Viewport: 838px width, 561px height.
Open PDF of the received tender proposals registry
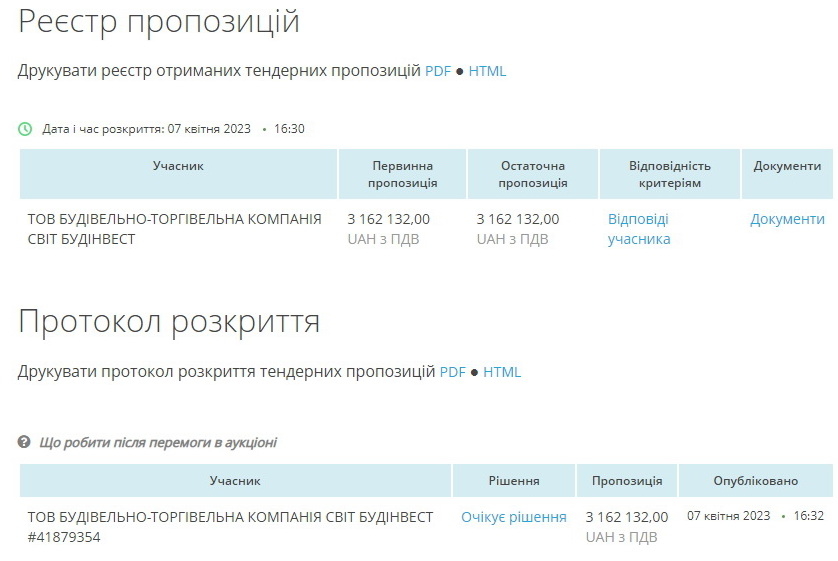(x=438, y=71)
